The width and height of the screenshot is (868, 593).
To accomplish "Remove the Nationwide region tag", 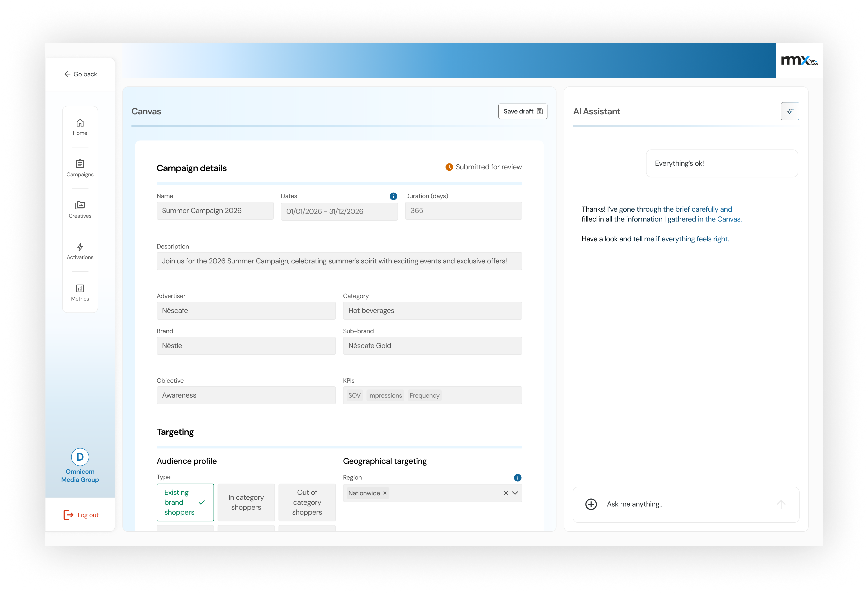I will [385, 494].
